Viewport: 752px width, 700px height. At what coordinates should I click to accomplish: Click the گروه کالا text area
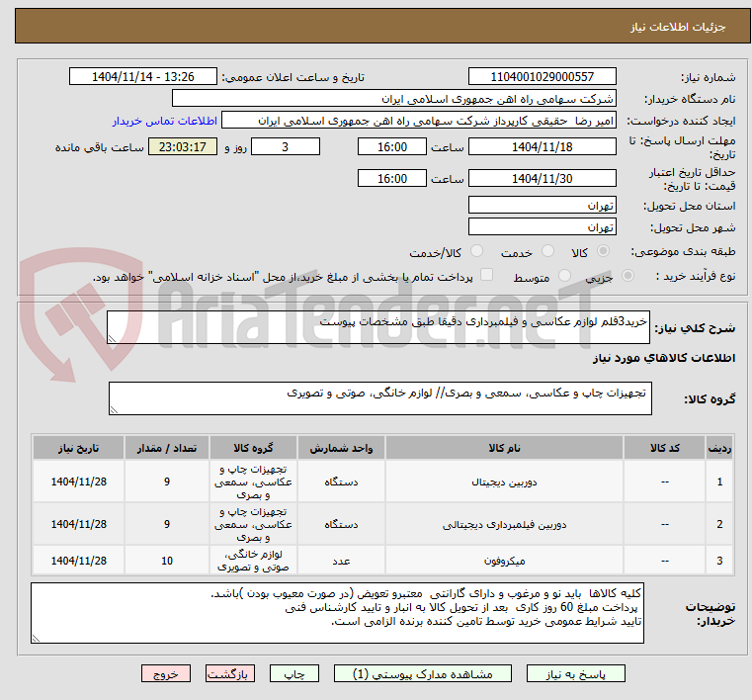tap(380, 398)
